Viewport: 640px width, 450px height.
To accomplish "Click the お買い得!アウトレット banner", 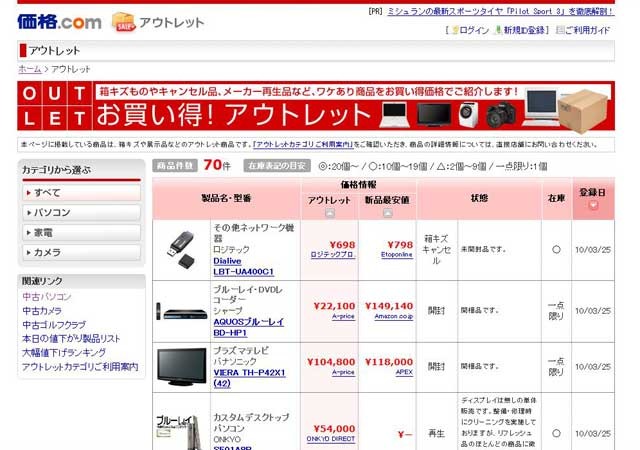I will (316, 105).
